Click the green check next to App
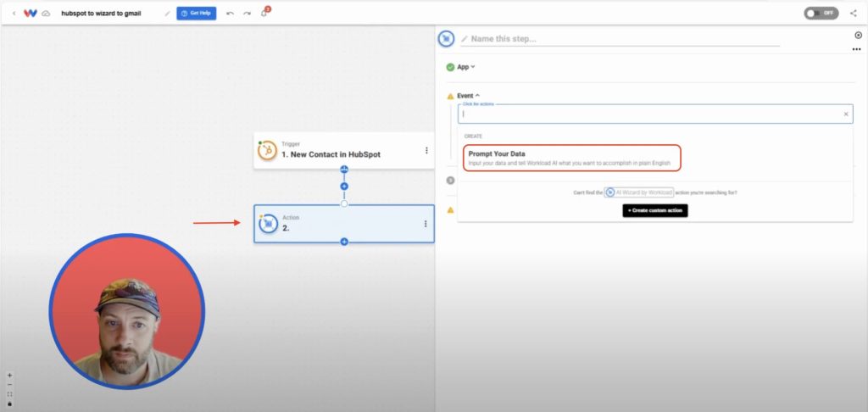Screen dimensions: 868x412 450,67
